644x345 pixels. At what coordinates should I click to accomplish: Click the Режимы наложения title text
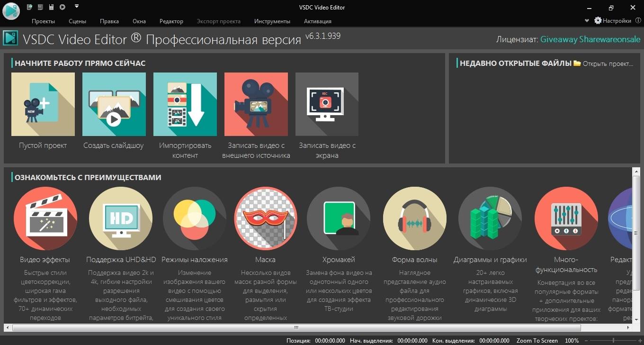pos(195,260)
